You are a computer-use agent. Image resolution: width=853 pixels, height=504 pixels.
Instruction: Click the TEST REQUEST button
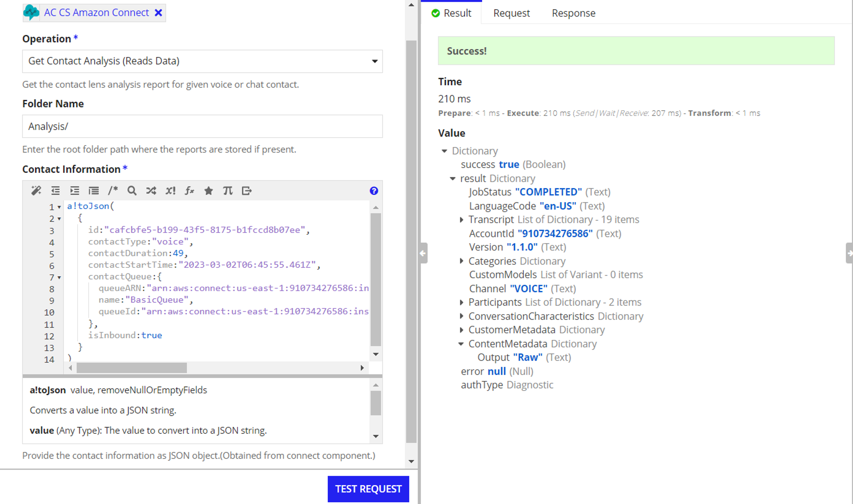click(368, 489)
